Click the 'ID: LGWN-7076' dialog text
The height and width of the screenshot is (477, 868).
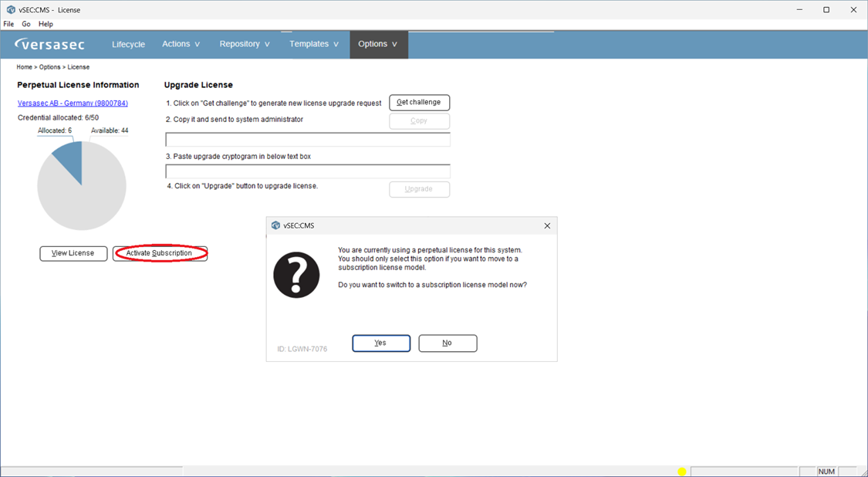click(x=302, y=349)
